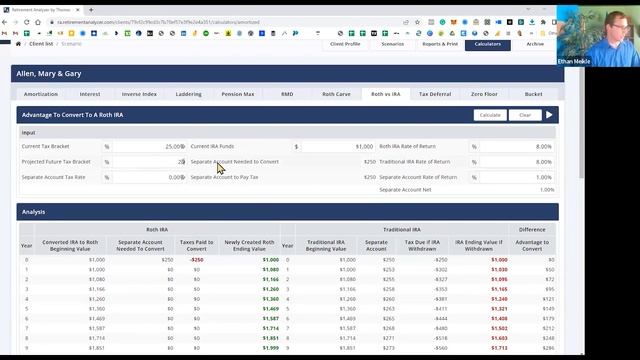
Task: Play the Advantage To Convert panel arrow
Action: [x=549, y=115]
